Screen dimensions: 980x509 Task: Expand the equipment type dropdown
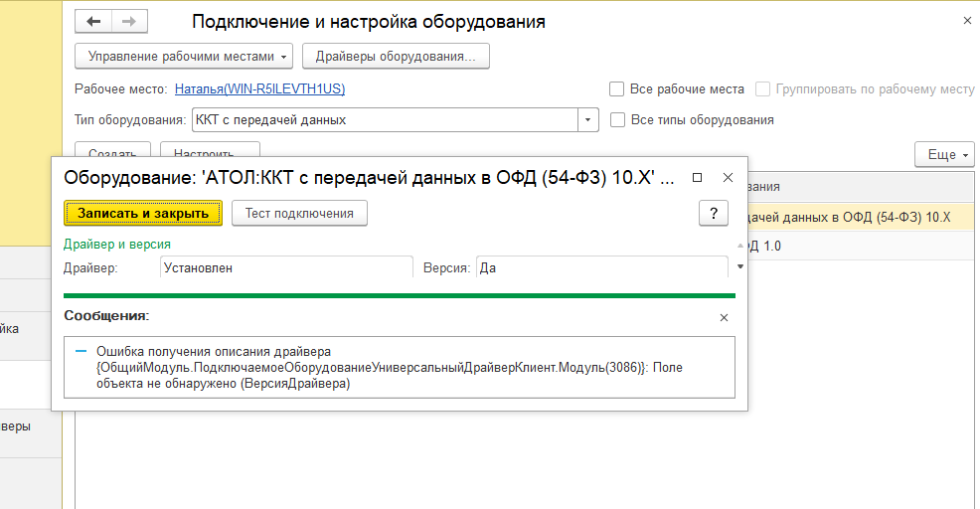tap(588, 120)
